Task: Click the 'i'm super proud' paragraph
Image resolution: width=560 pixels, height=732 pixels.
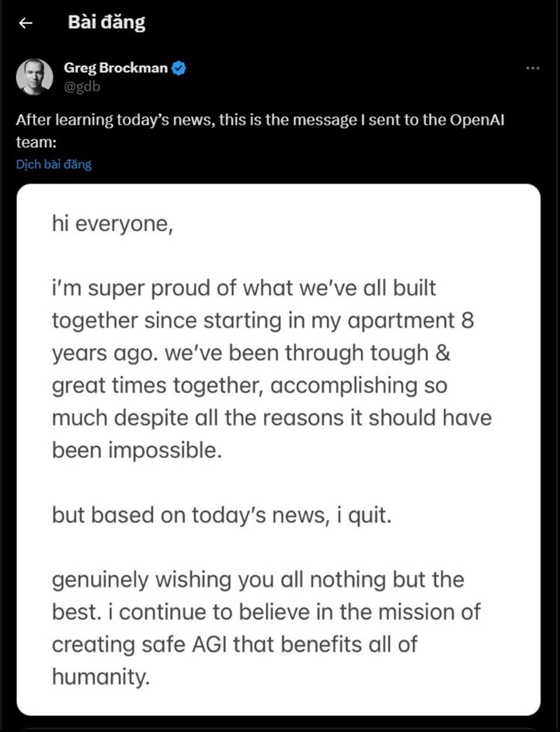Action: pyautogui.click(x=272, y=369)
